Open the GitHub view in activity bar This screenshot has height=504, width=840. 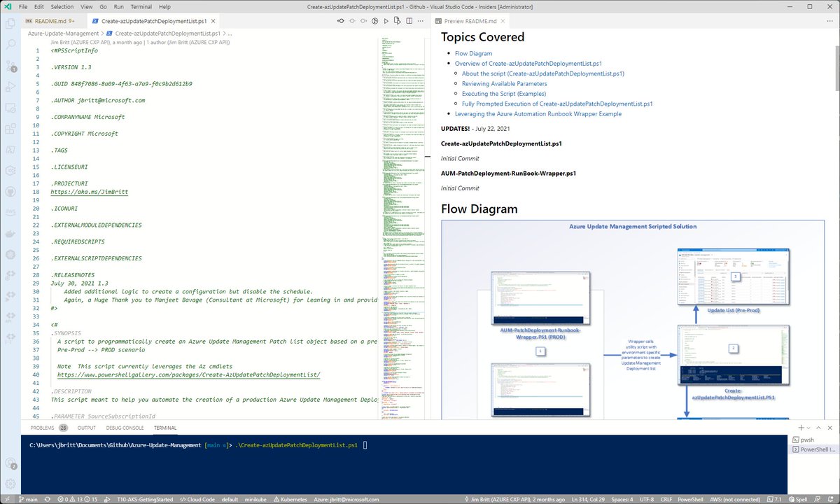pos(10,192)
